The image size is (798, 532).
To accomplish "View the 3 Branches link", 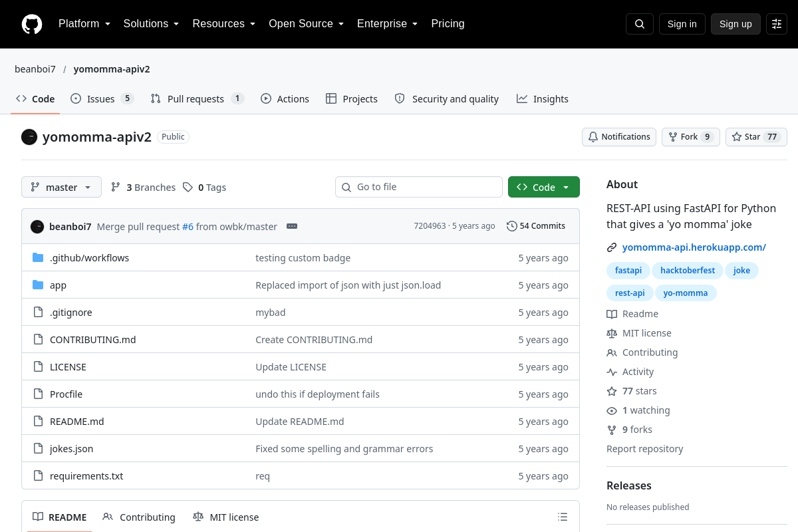I will 144,188.
